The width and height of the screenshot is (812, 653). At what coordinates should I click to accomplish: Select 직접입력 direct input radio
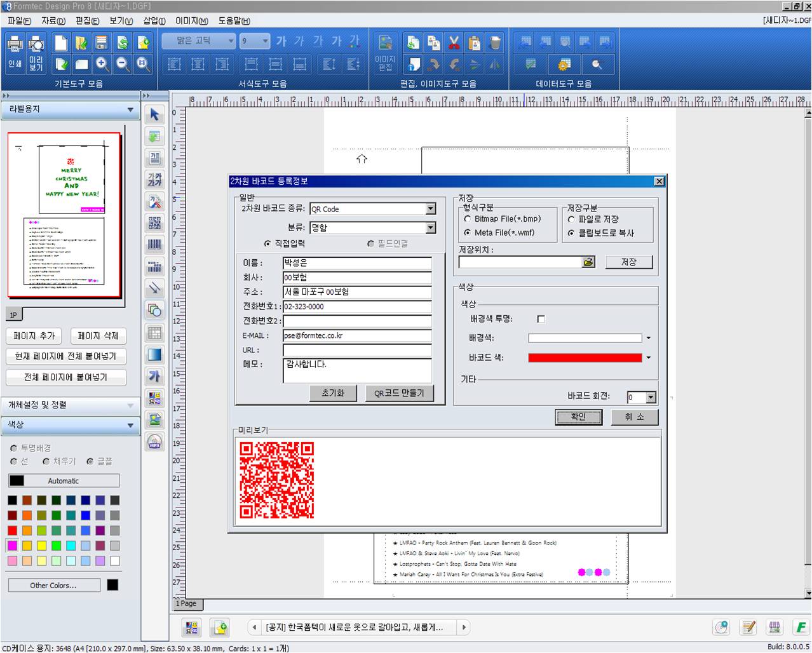pyautogui.click(x=267, y=244)
